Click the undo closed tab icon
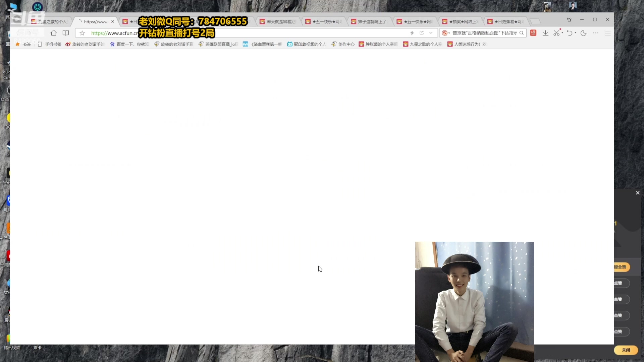The width and height of the screenshot is (644, 362). pyautogui.click(x=570, y=33)
